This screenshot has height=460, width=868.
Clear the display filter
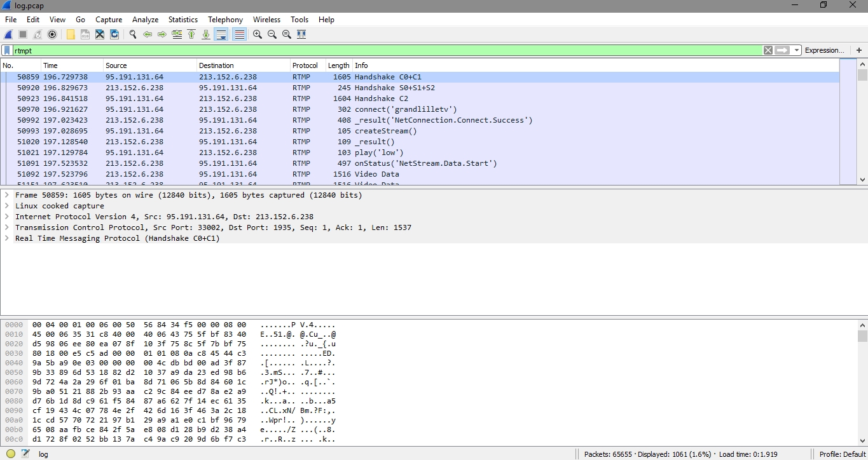[x=768, y=50]
